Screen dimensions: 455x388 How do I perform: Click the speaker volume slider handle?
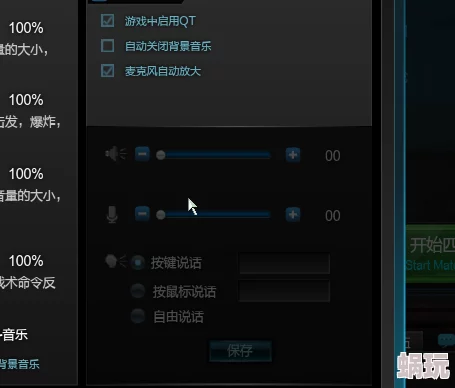click(x=161, y=155)
